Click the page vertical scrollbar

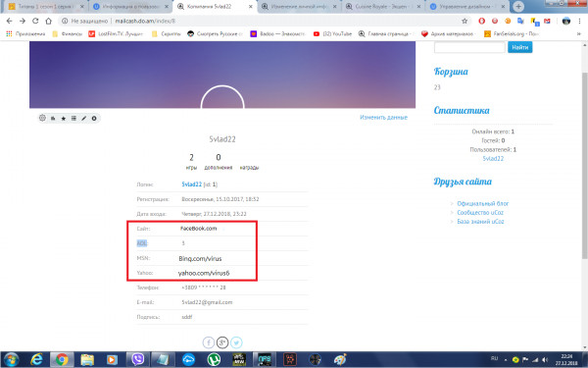(585, 165)
